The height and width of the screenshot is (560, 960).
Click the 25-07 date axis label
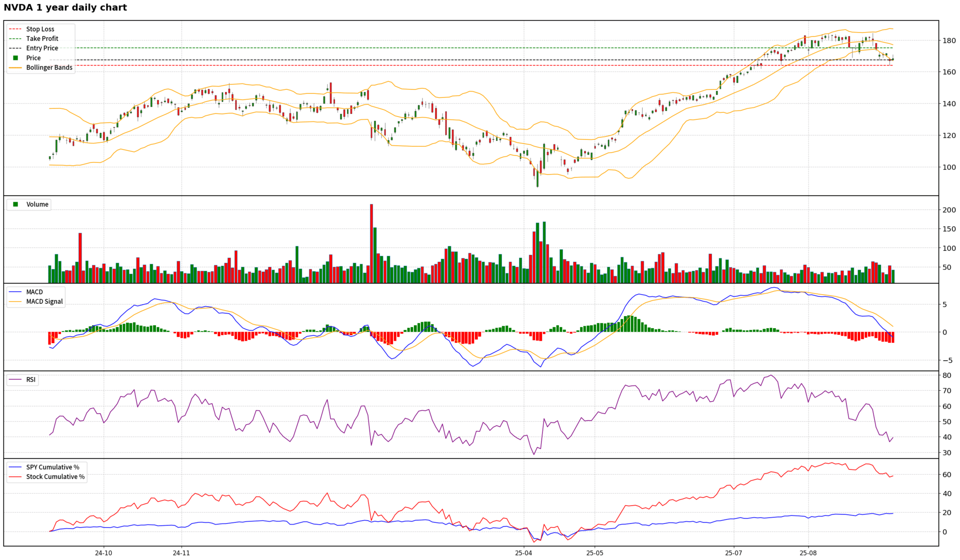733,553
